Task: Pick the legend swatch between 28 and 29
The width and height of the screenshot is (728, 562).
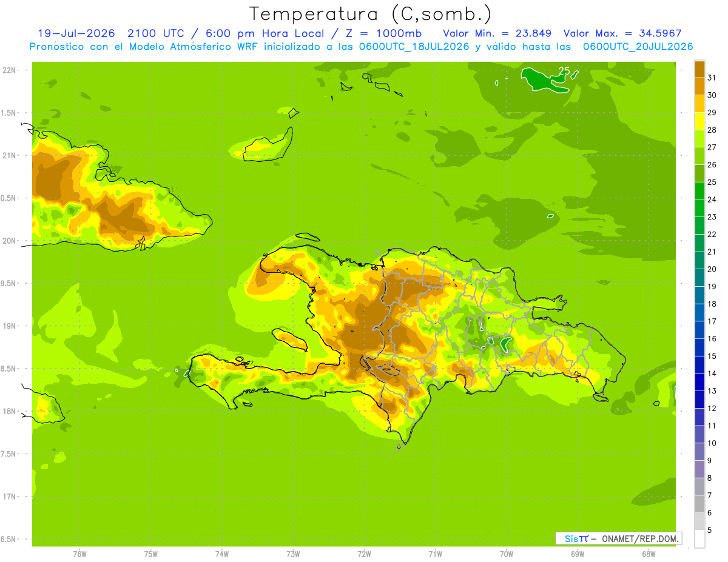Action: [699, 121]
